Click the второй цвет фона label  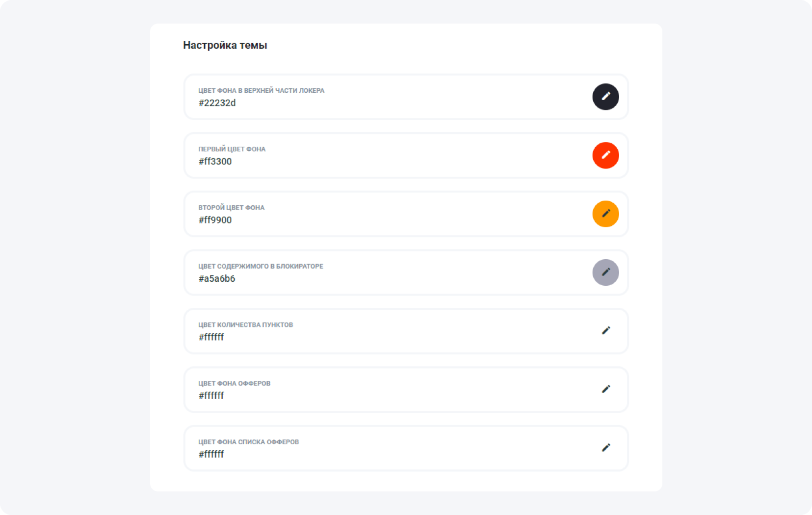point(231,208)
